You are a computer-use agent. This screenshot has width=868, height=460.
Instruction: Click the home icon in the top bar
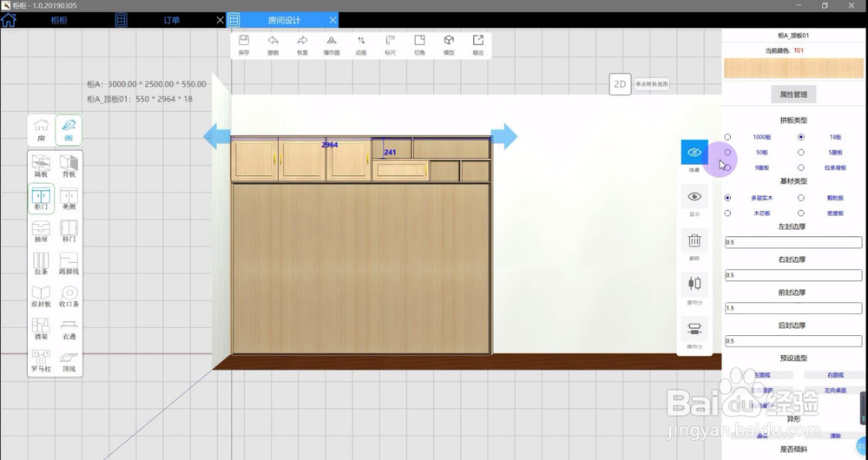[x=9, y=20]
